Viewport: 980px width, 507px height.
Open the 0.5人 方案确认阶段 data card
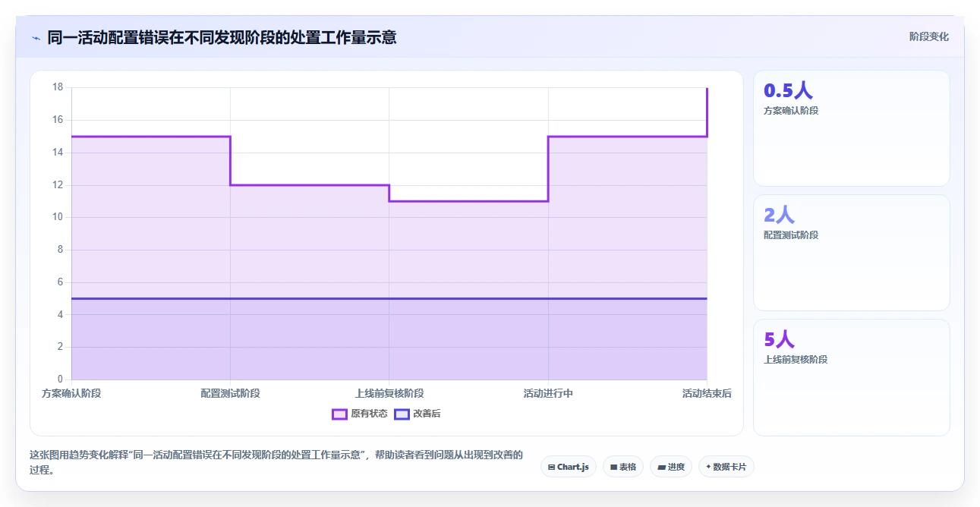coord(851,128)
